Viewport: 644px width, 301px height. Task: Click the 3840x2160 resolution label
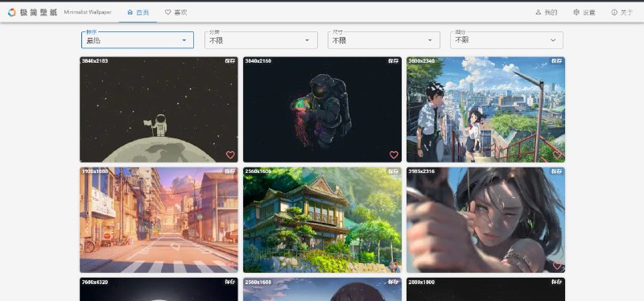point(258,61)
